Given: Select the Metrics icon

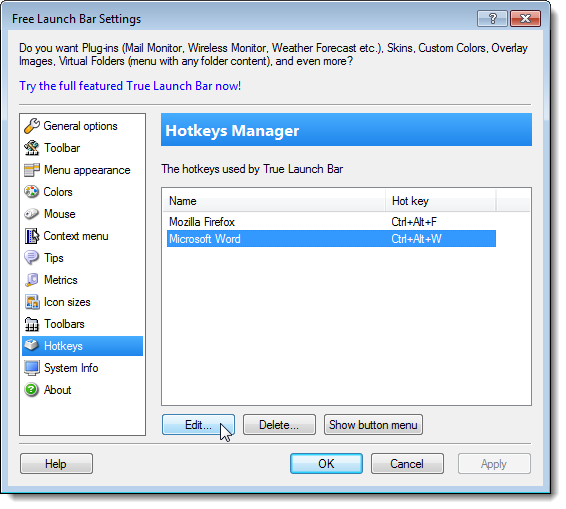Looking at the screenshot, I should pyautogui.click(x=32, y=280).
